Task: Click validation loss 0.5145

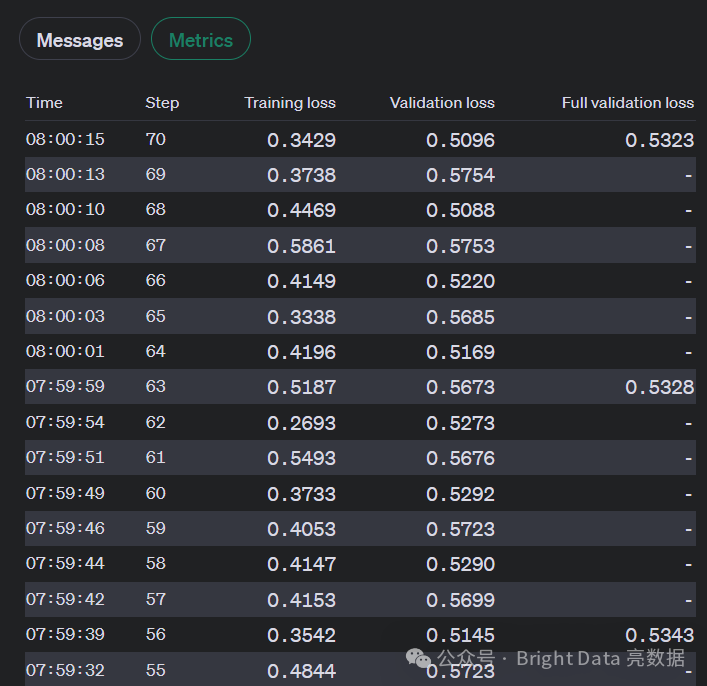Action: point(460,635)
